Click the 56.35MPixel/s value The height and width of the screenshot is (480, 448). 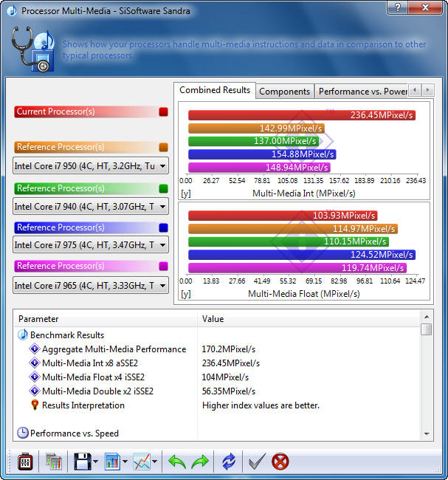pyautogui.click(x=228, y=391)
